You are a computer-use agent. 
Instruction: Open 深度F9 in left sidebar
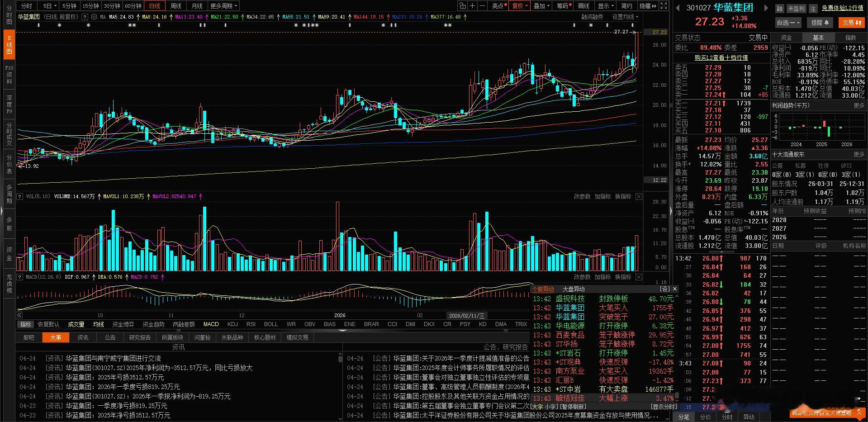pyautogui.click(x=9, y=104)
